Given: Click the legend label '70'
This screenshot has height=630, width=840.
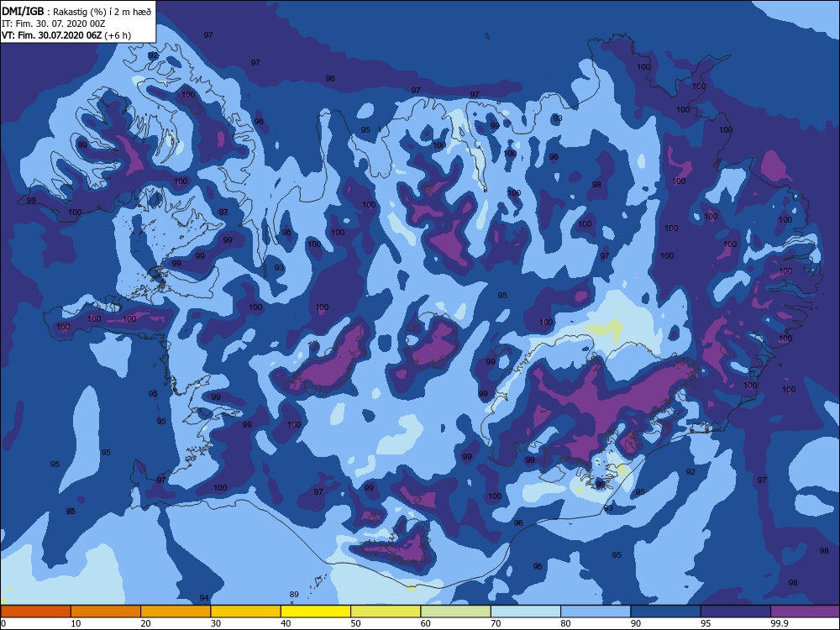Looking at the screenshot, I should click(496, 623).
